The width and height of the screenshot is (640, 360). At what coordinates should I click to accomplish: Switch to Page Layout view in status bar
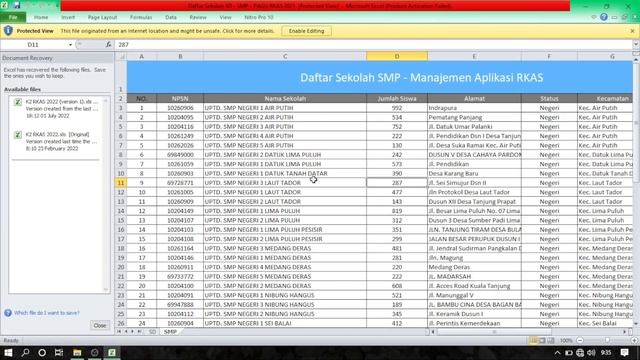542,340
